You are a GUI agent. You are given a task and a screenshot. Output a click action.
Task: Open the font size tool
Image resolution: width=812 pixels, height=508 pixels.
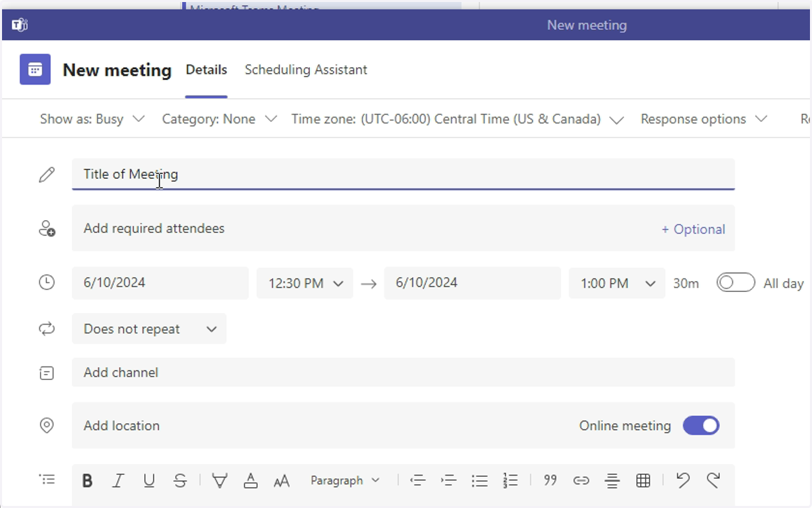click(281, 481)
